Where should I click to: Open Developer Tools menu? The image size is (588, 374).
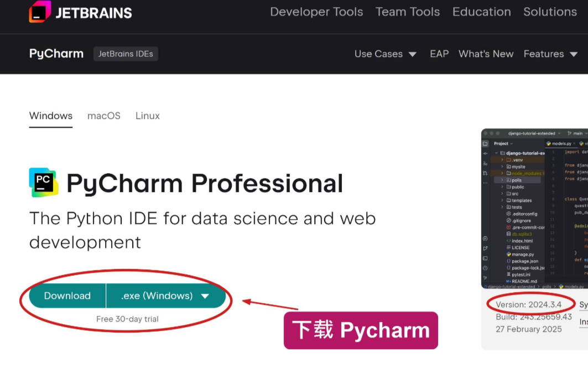[316, 12]
